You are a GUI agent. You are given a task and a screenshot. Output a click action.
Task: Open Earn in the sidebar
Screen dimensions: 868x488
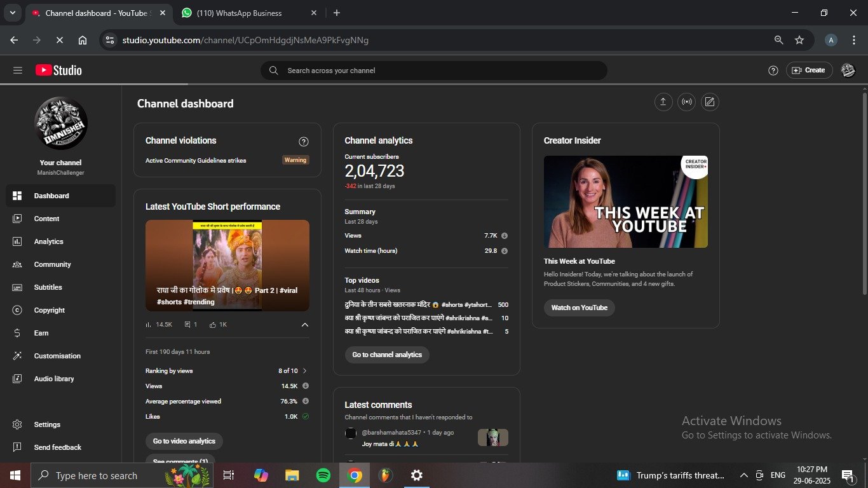click(x=60, y=333)
